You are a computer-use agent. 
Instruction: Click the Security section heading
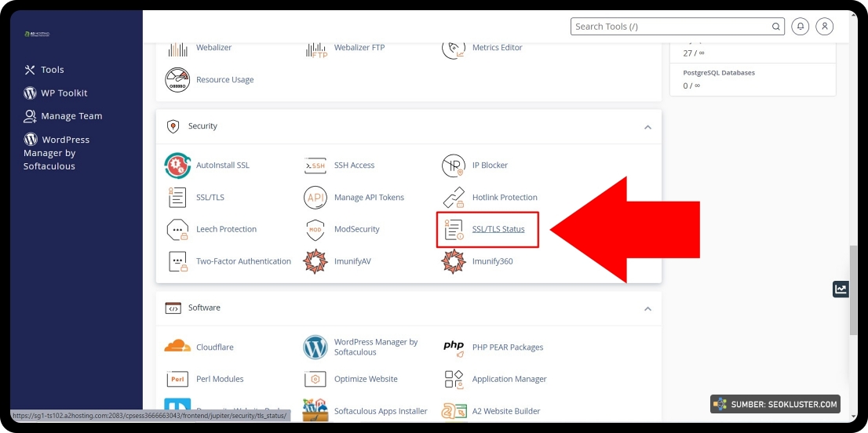click(x=202, y=126)
